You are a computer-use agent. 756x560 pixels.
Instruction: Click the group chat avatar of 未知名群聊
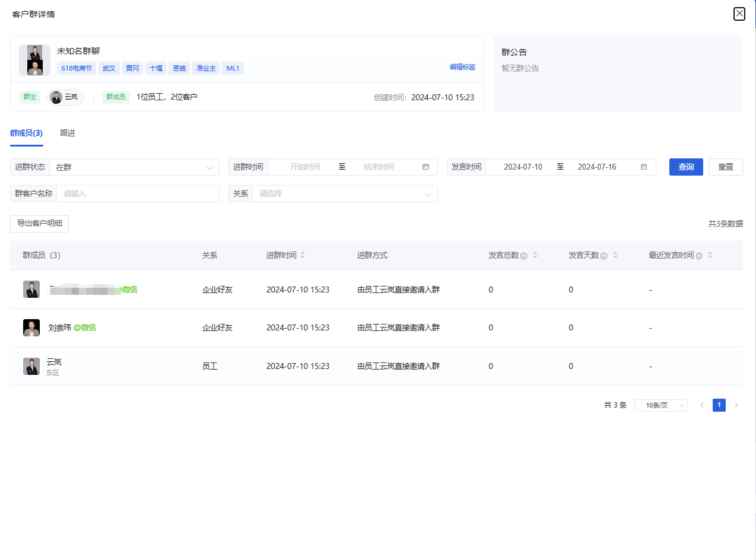34,60
